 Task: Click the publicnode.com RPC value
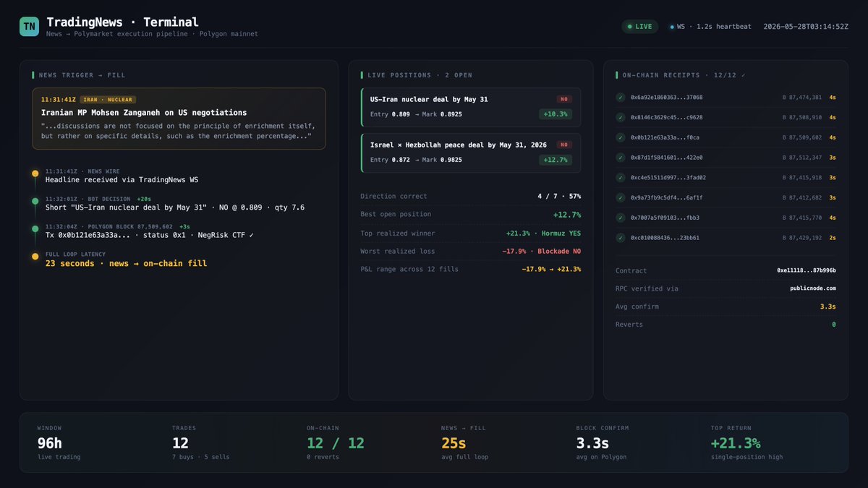click(x=813, y=288)
